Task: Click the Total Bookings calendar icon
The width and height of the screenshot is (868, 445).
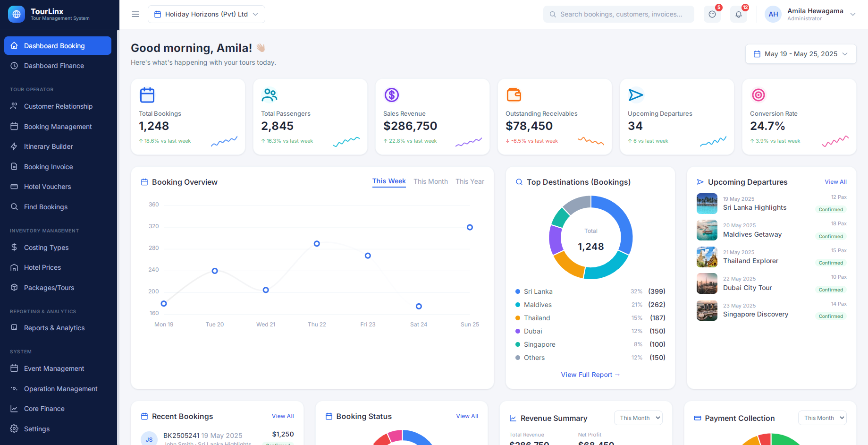Action: (147, 95)
